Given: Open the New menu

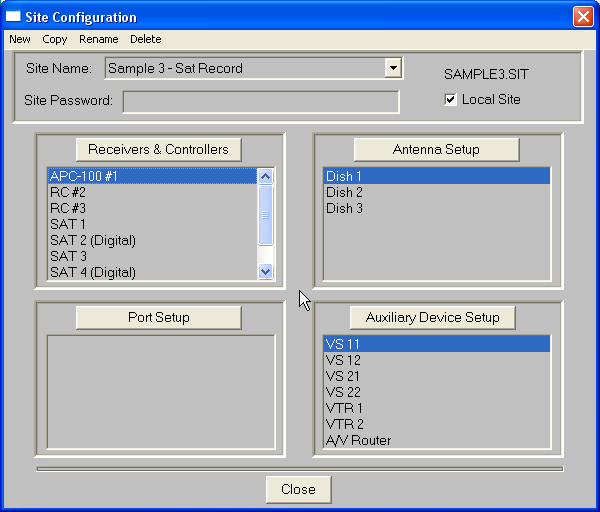Looking at the screenshot, I should [x=20, y=39].
